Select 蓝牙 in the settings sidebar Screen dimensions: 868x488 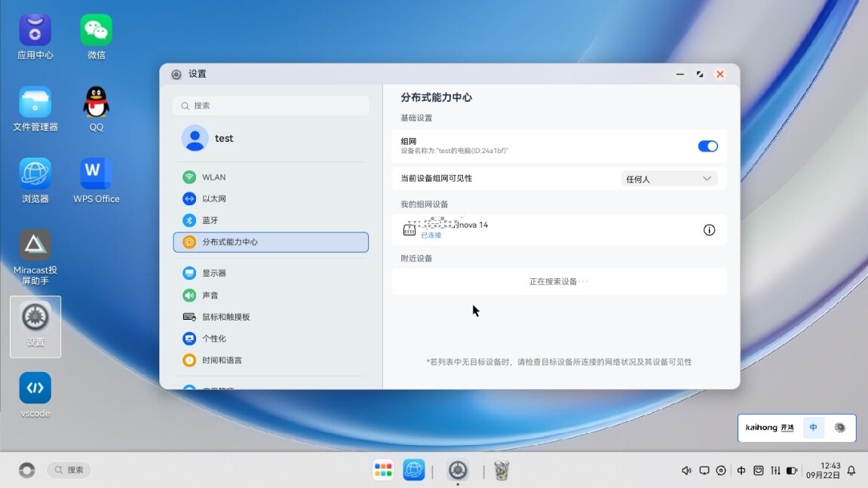pyautogui.click(x=271, y=220)
